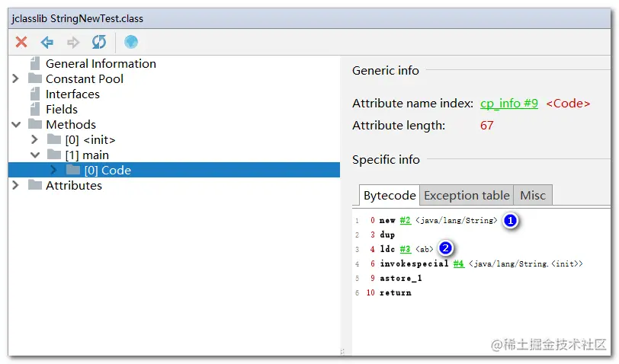Click the Interfaces file icon
Screen dimensions: 619x364
click(x=34, y=94)
